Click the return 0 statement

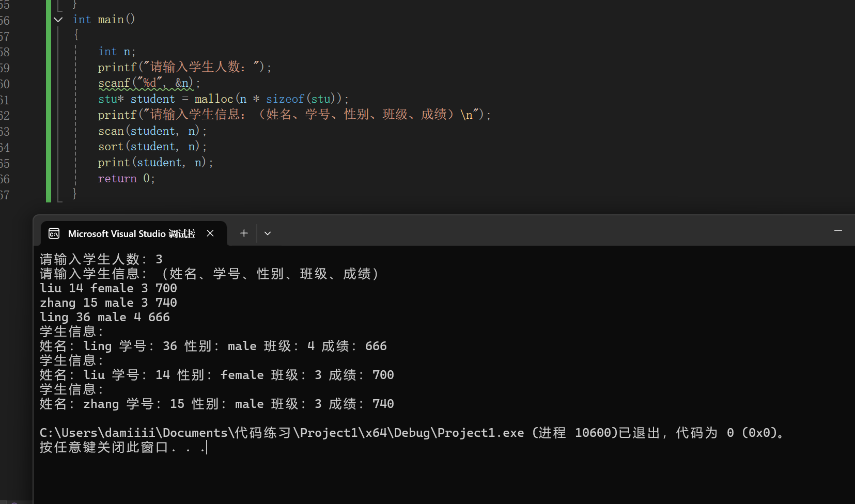point(127,179)
